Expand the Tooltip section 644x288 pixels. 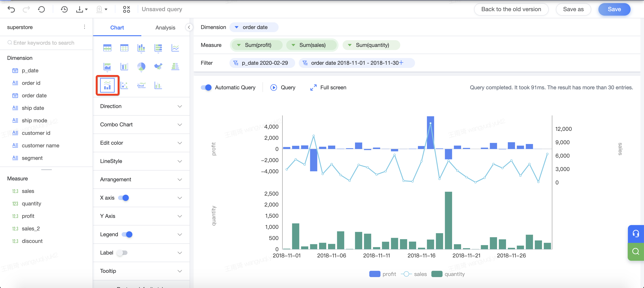[x=141, y=271]
